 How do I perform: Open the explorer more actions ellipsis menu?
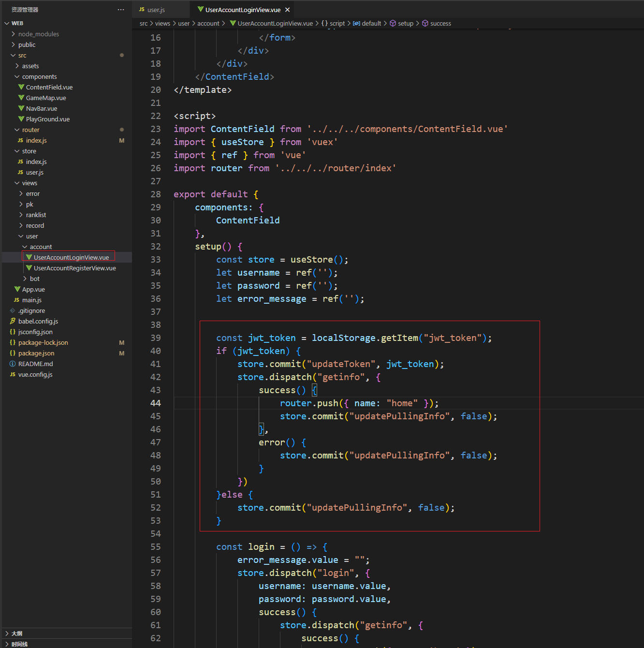click(121, 10)
